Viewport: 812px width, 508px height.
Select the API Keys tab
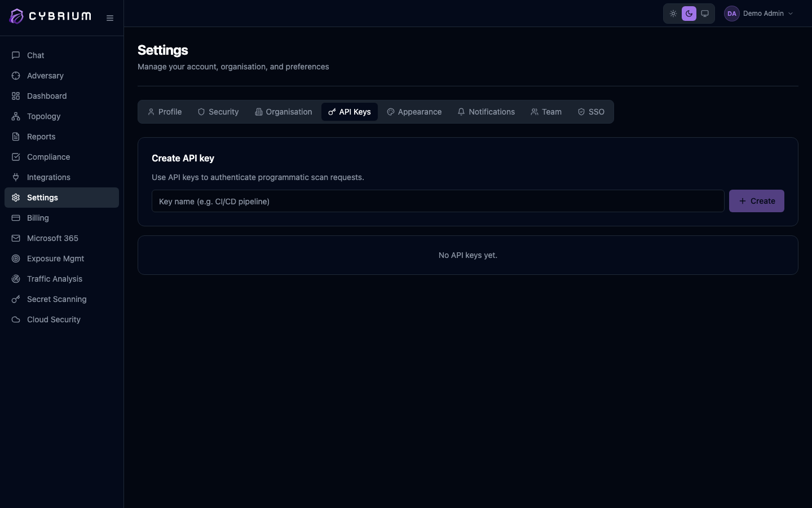pyautogui.click(x=350, y=112)
